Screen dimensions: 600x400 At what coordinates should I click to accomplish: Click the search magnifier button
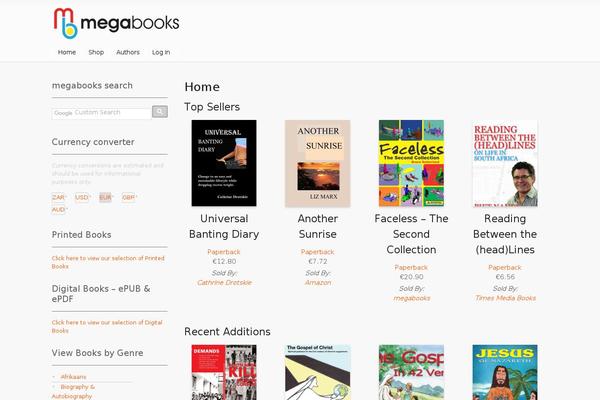tap(160, 111)
